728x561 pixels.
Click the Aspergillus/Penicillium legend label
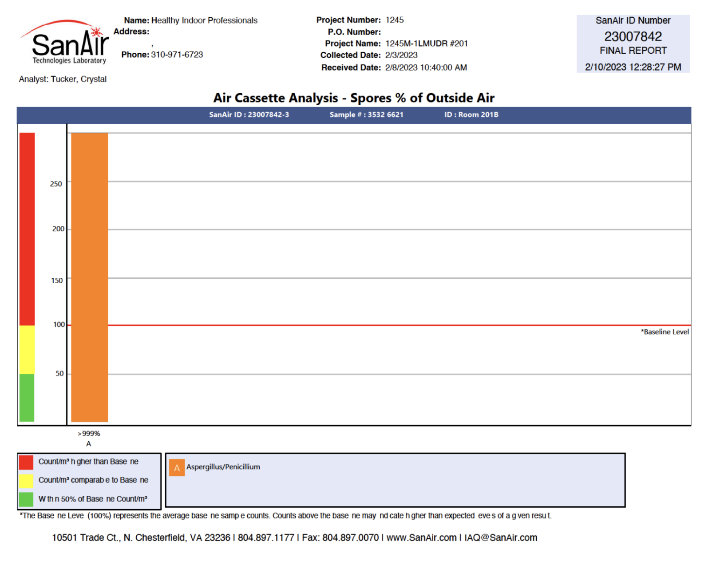pos(223,467)
